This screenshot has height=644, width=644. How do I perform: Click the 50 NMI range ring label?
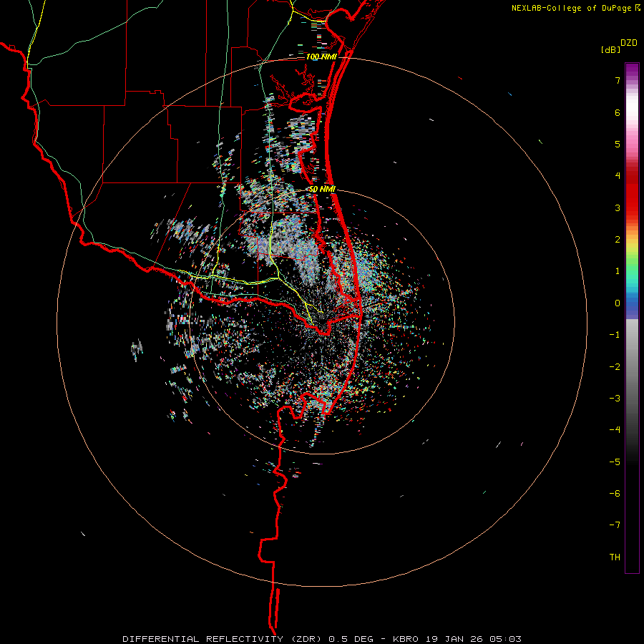[322, 190]
